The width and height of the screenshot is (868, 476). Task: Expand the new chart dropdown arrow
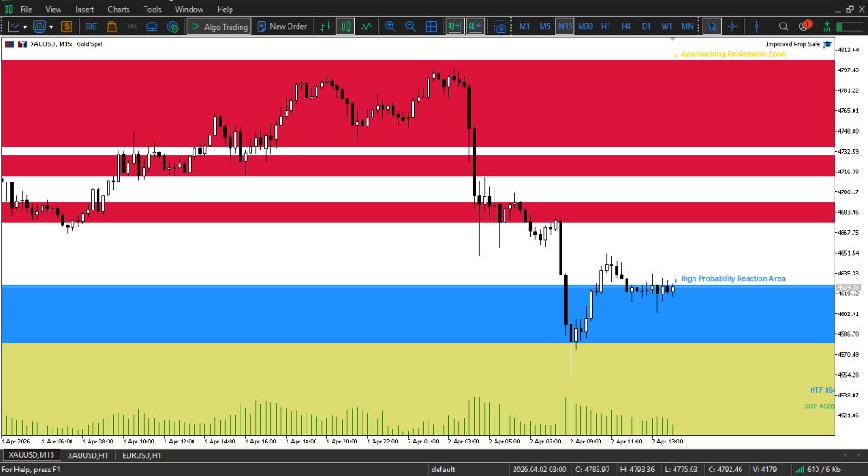[25, 27]
